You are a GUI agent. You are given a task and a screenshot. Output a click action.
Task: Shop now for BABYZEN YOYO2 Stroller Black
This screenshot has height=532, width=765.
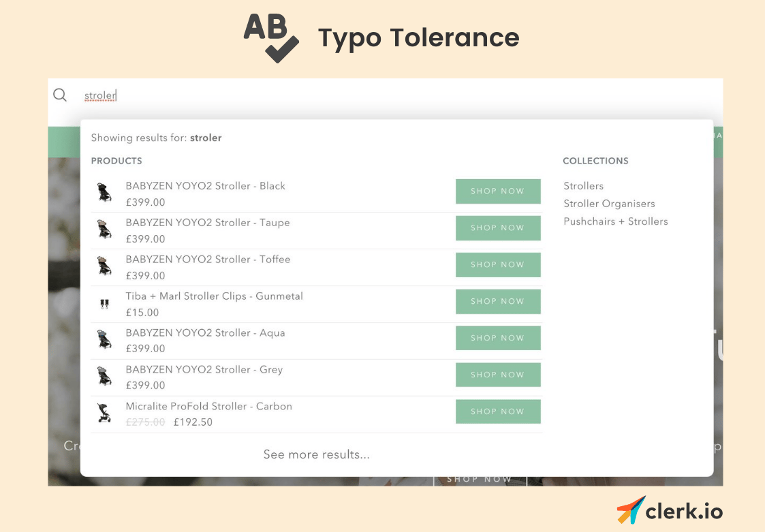point(498,191)
